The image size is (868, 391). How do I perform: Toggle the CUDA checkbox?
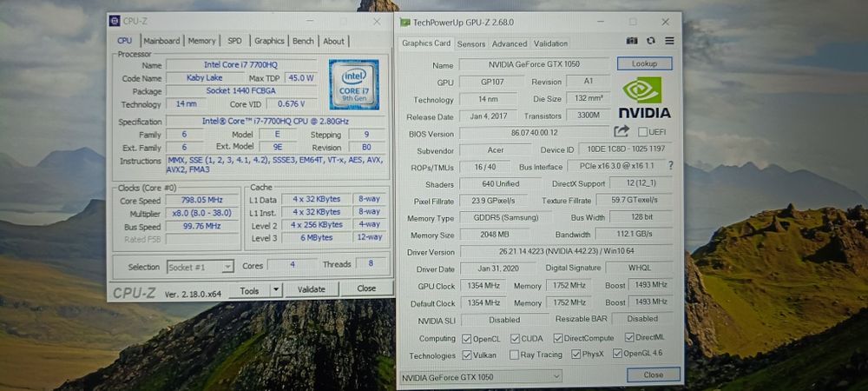pos(515,338)
